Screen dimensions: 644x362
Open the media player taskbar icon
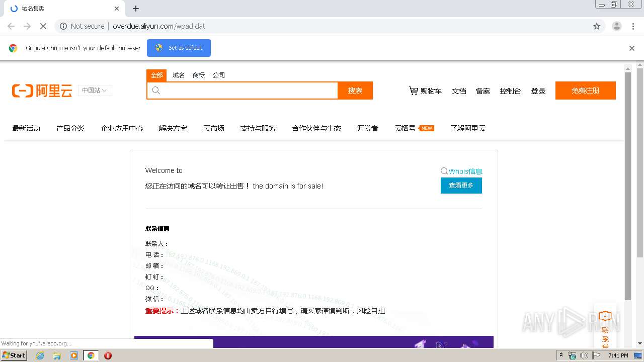(x=74, y=355)
